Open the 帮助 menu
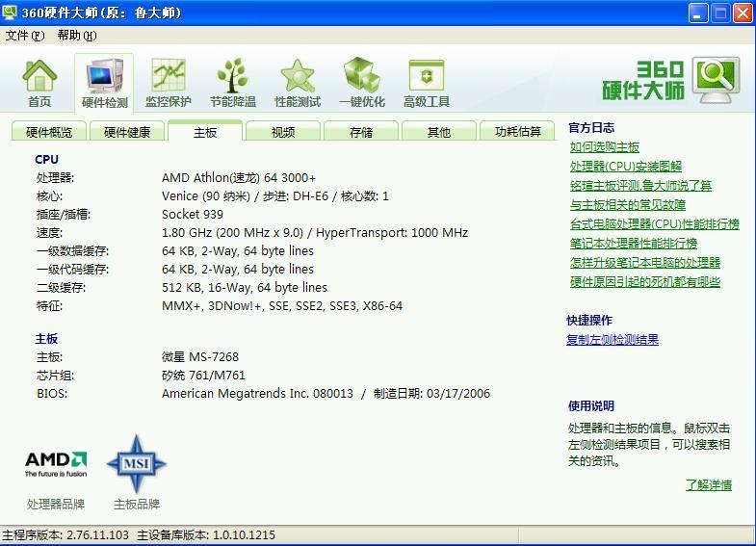Viewport: 756px width, 546px height. coord(77,36)
